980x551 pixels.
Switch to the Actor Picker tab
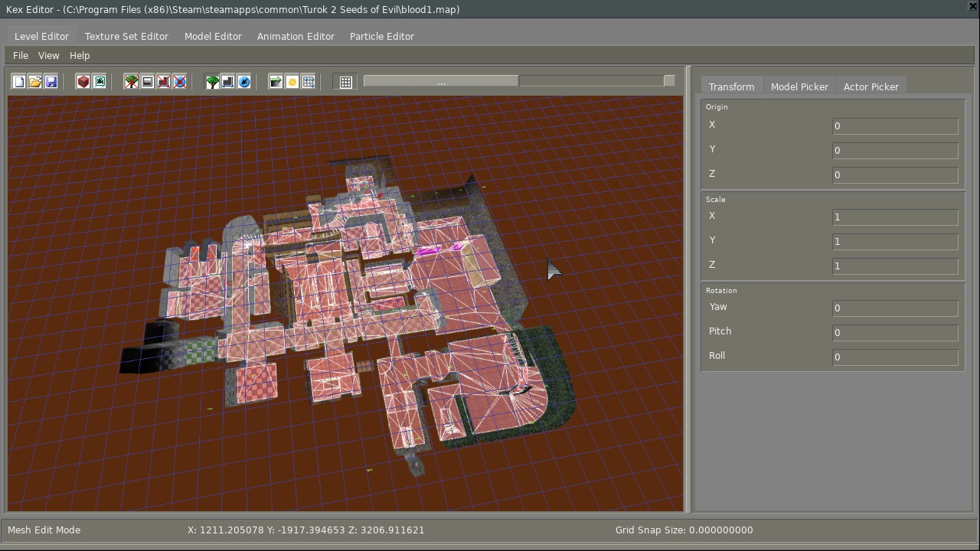pos(871,87)
